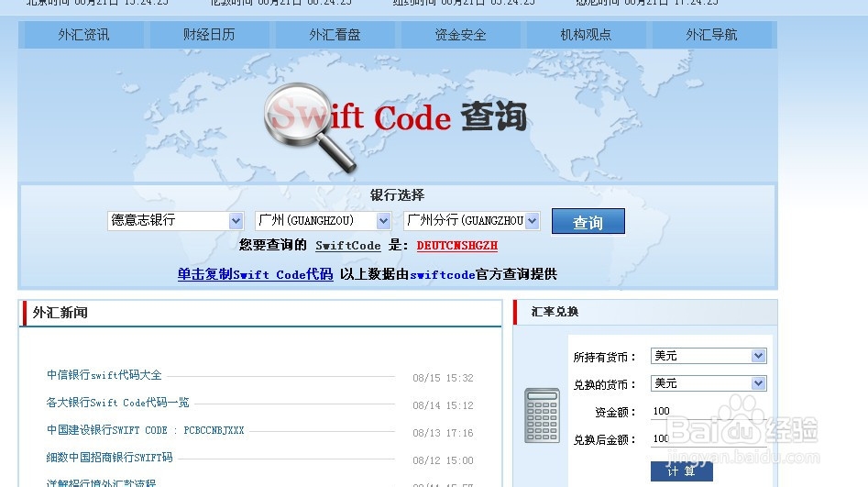Click the swiftcode official source link

[x=443, y=274]
